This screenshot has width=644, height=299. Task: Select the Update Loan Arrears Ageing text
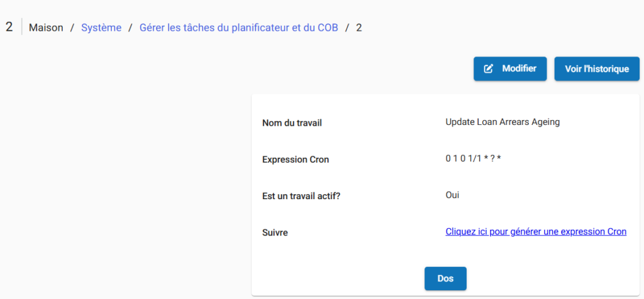click(x=502, y=122)
